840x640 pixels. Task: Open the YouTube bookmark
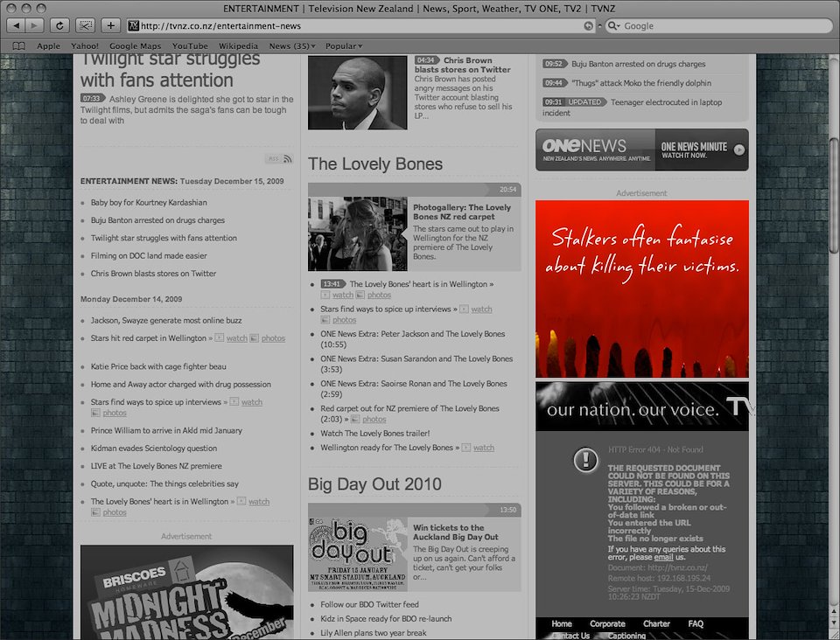[x=190, y=46]
